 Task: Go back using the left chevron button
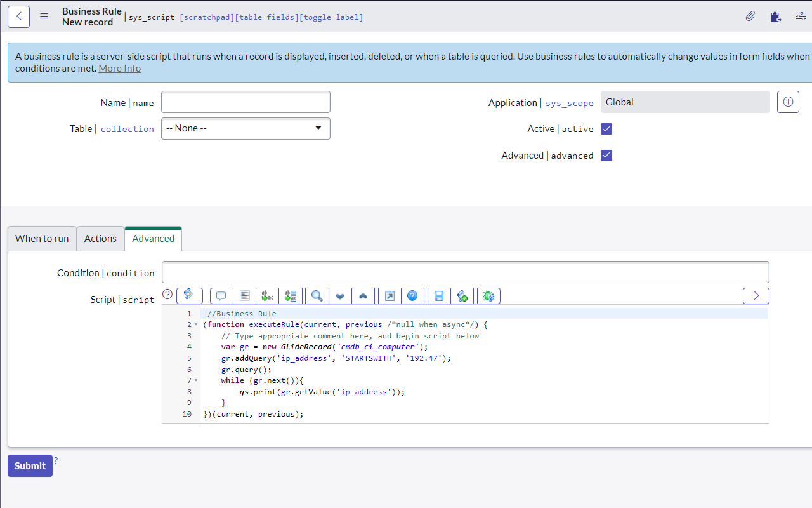click(18, 17)
